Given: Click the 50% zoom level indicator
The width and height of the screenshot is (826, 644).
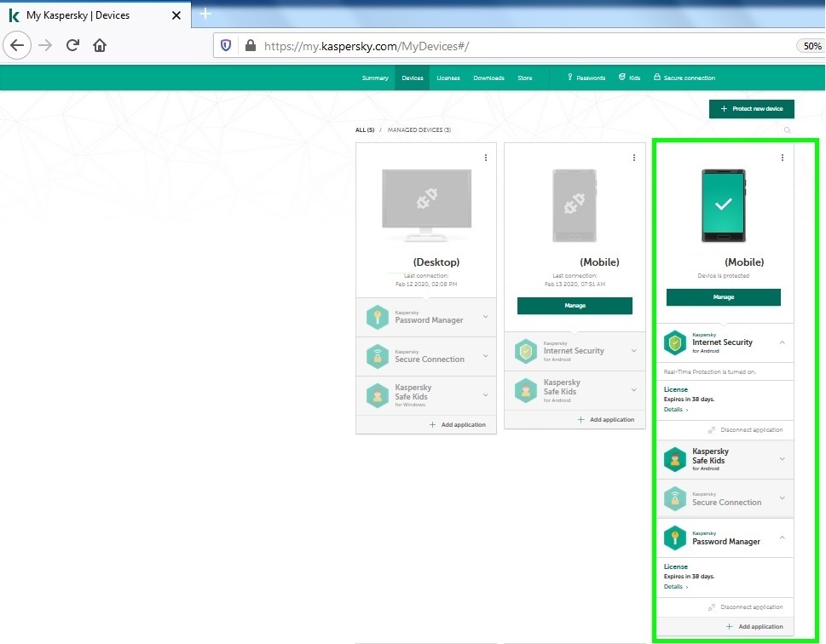Looking at the screenshot, I should click(812, 46).
